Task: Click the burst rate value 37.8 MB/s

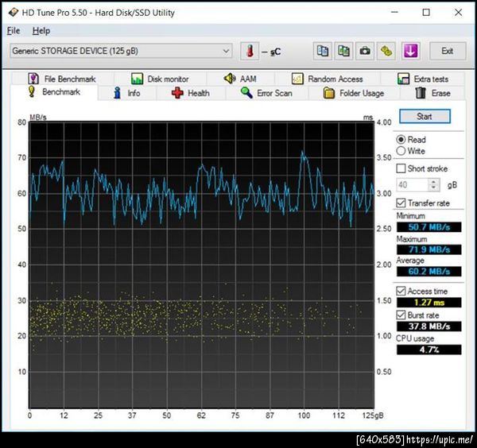Action: click(429, 326)
